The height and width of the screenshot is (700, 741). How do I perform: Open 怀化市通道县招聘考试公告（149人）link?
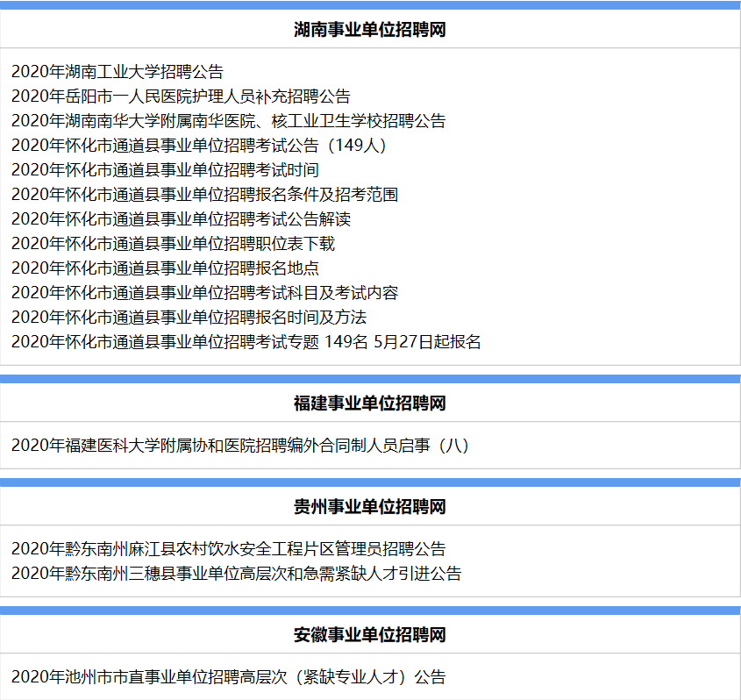(199, 146)
